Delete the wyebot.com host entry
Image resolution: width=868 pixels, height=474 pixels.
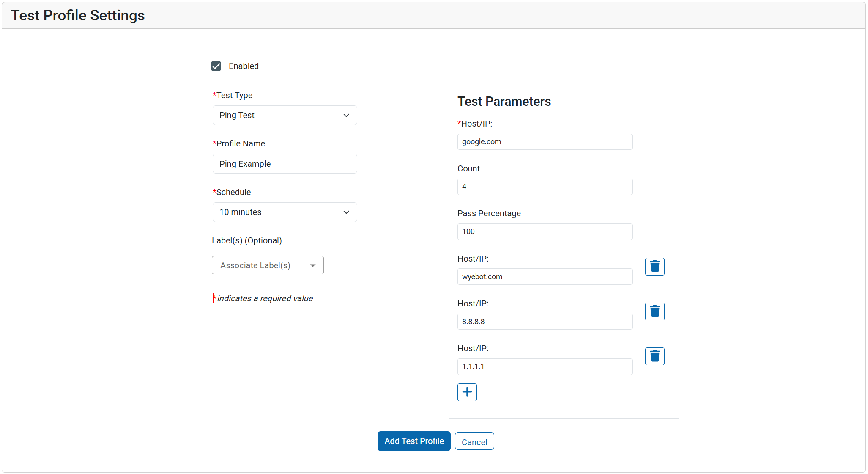[x=654, y=267]
